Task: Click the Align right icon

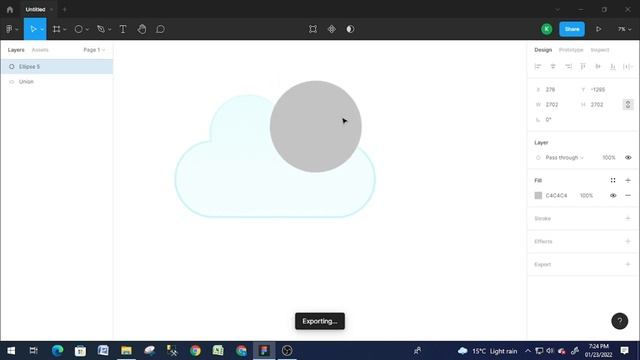Action: point(568,67)
